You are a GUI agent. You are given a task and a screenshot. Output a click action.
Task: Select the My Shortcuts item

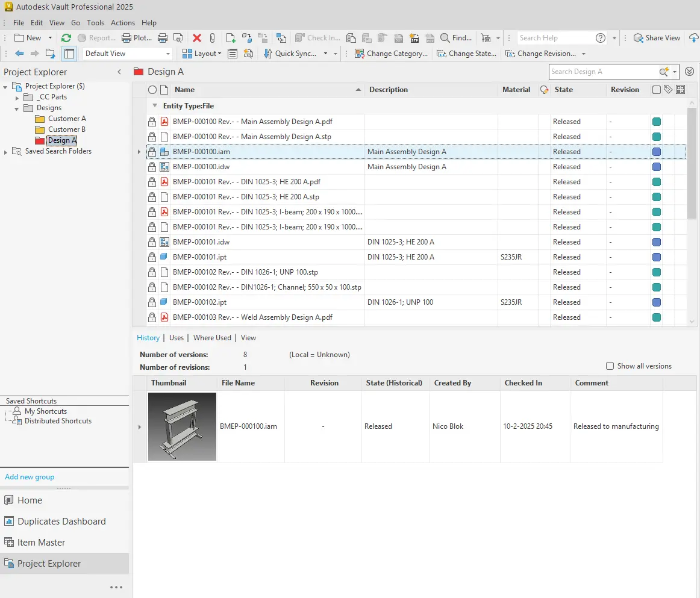pyautogui.click(x=46, y=411)
